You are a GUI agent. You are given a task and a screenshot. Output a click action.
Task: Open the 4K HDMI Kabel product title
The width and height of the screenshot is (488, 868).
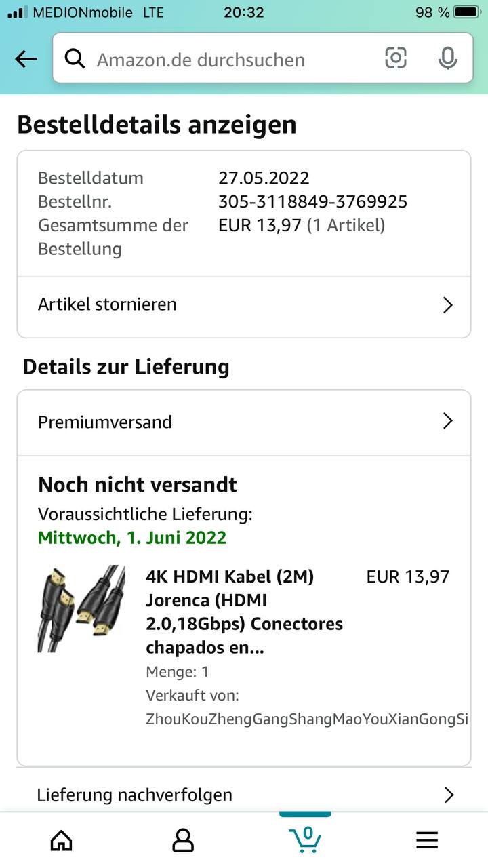(245, 612)
